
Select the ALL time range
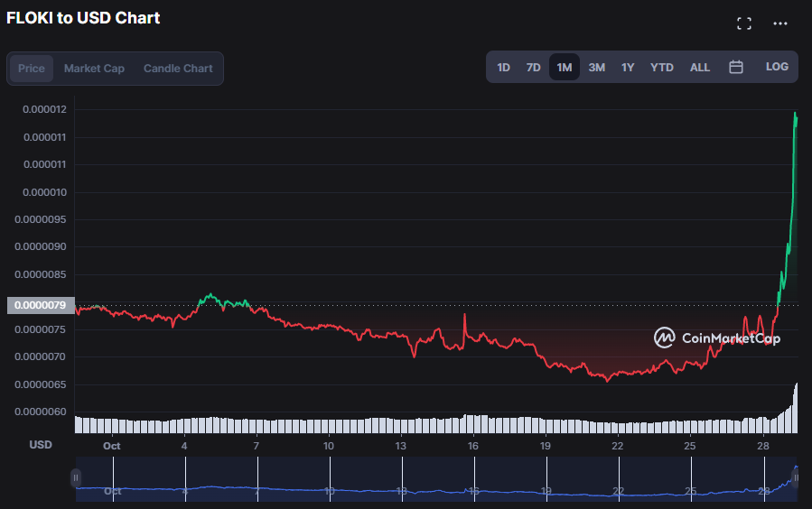pyautogui.click(x=700, y=68)
